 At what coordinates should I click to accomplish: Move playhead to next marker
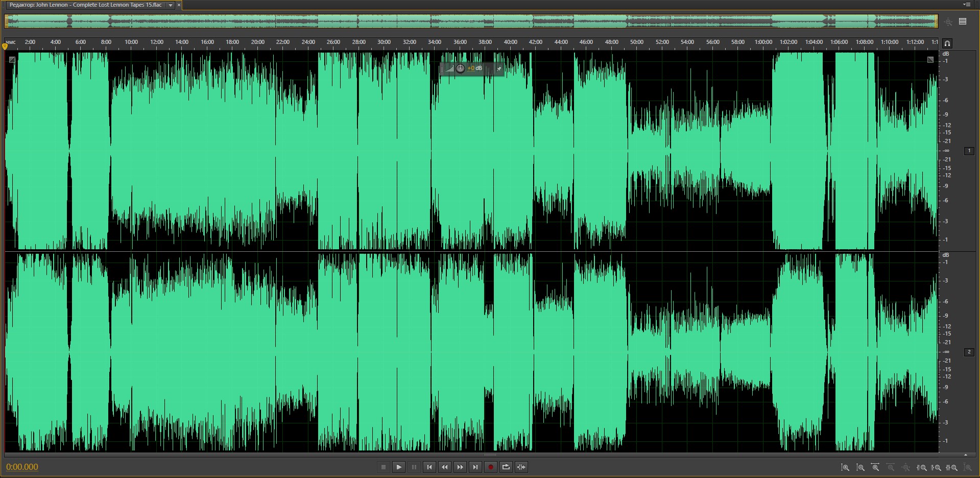coord(475,467)
